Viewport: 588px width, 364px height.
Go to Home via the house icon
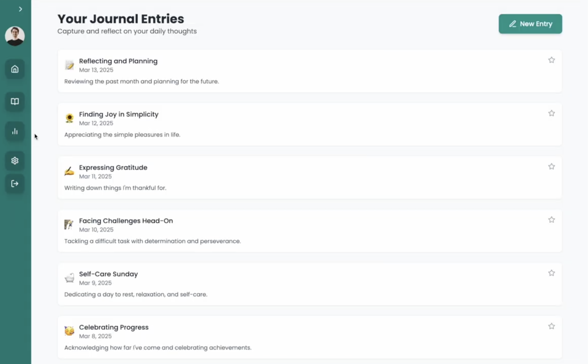[15, 69]
